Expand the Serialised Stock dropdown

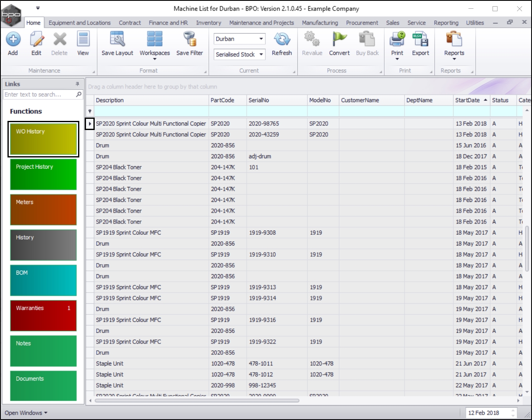click(x=261, y=54)
